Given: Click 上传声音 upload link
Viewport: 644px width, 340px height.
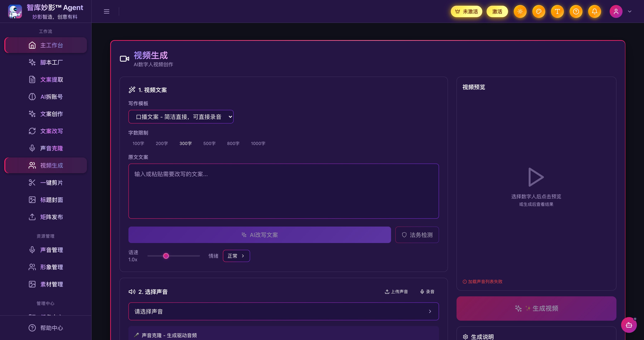Looking at the screenshot, I should tap(396, 292).
